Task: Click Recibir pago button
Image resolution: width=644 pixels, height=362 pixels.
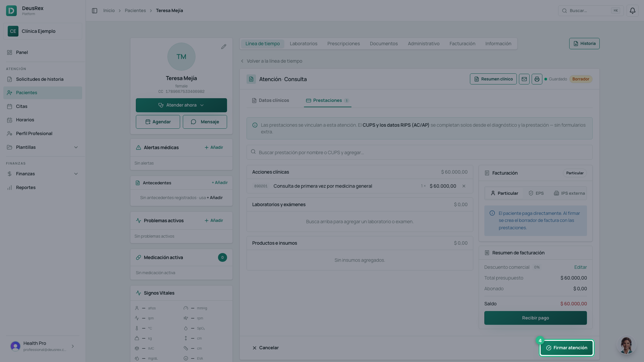Action: tap(535, 318)
